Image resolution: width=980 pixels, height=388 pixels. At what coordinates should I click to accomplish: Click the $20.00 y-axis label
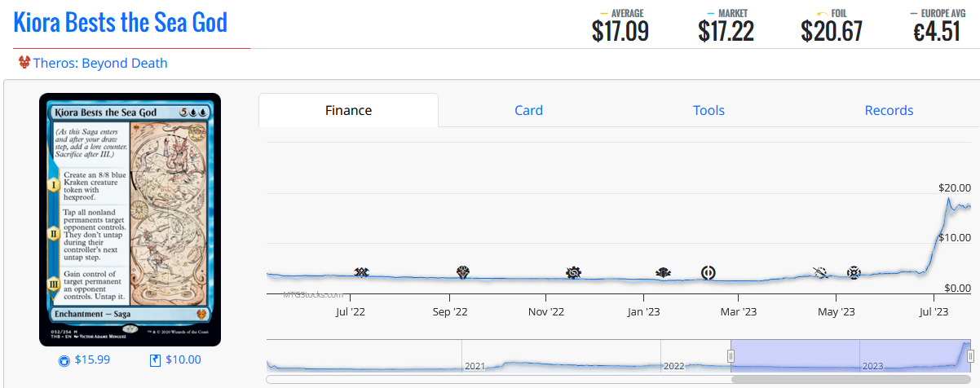(x=955, y=187)
